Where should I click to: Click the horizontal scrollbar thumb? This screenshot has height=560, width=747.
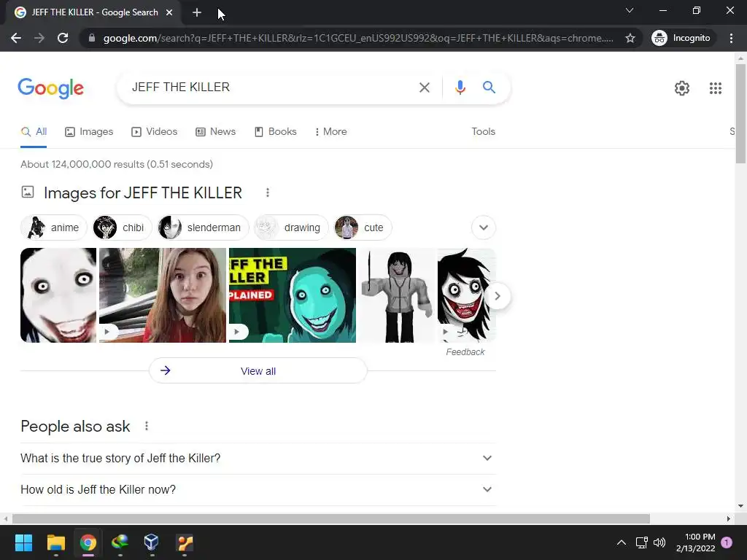click(x=330, y=518)
